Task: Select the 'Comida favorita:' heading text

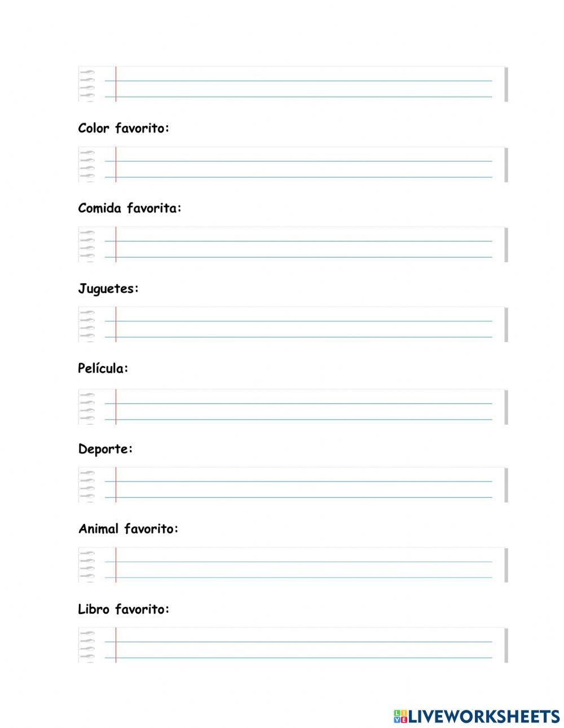Action: 130,209
